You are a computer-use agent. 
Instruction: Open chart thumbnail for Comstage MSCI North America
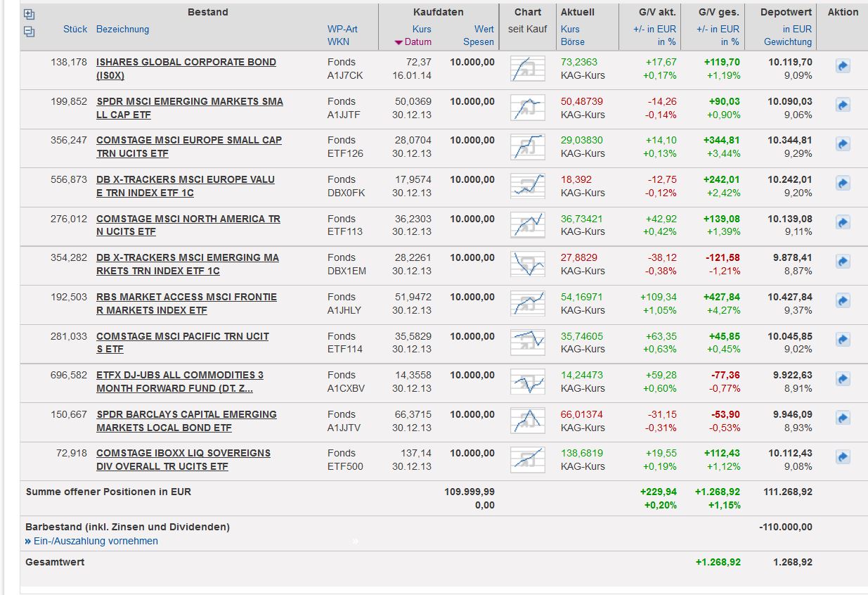pos(527,225)
